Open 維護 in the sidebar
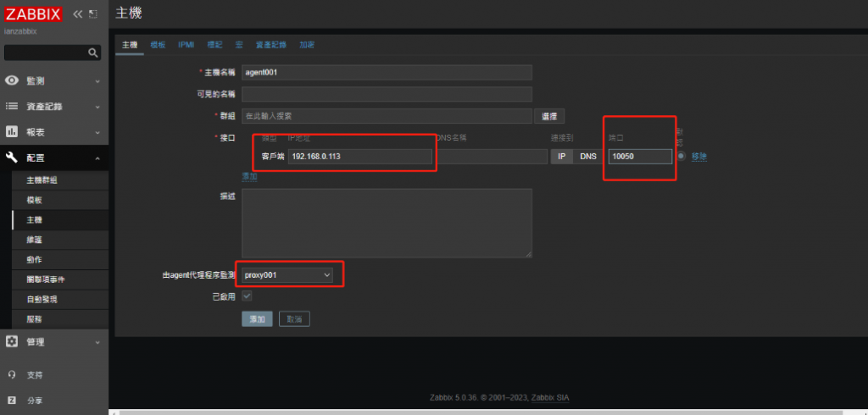868x415 pixels. (60, 240)
